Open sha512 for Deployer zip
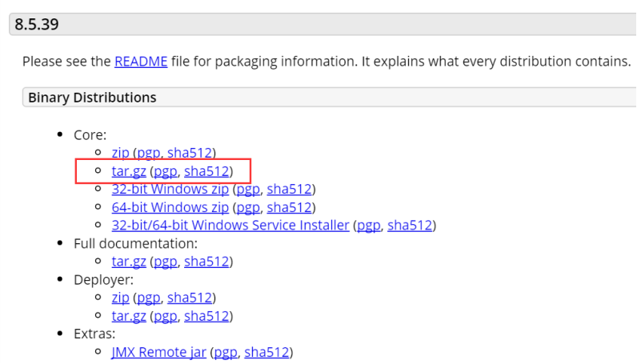This screenshot has height=364, width=637. point(190,298)
